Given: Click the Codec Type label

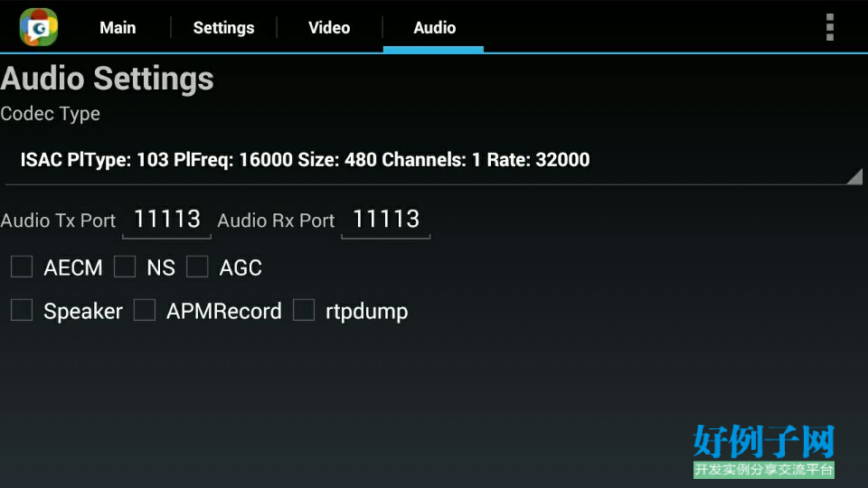Looking at the screenshot, I should point(51,114).
